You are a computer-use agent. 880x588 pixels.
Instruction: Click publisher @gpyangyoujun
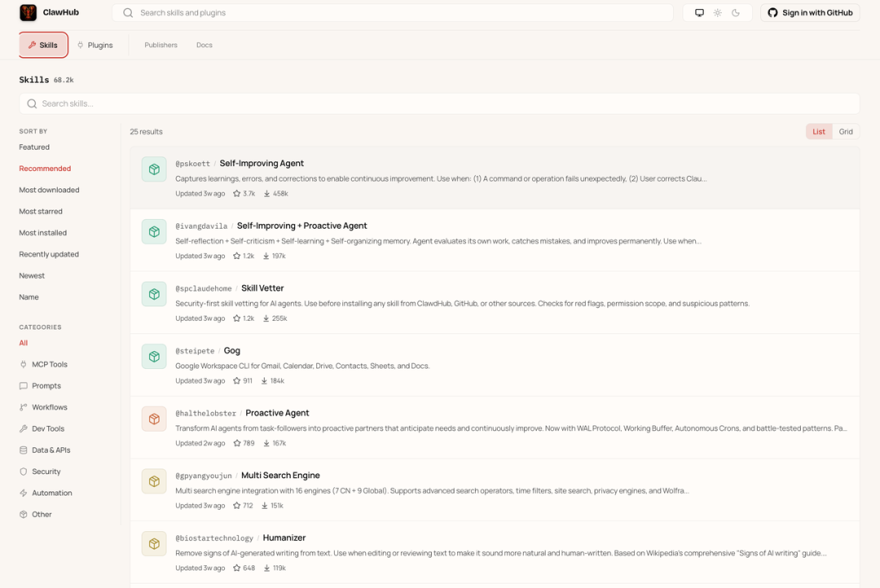pyautogui.click(x=203, y=476)
